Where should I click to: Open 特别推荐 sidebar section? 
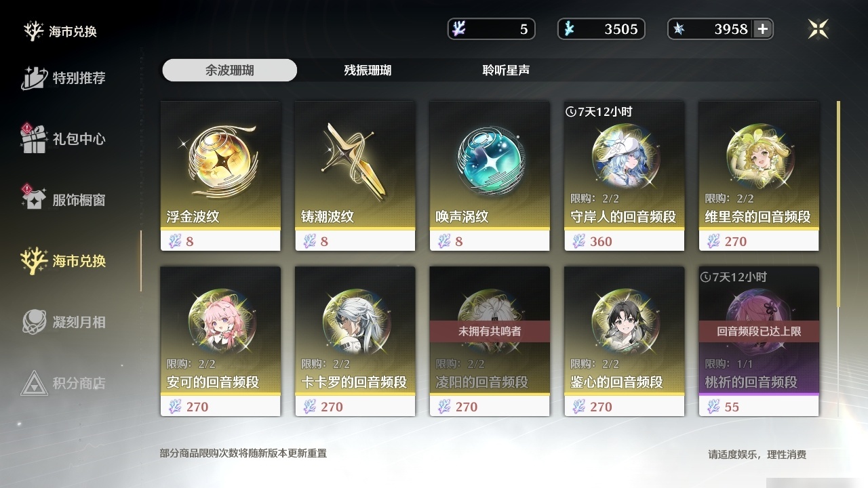pyautogui.click(x=64, y=78)
